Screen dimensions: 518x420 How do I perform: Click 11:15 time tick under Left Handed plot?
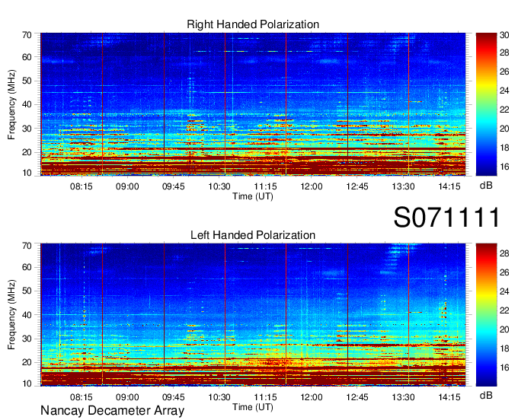tap(265, 397)
